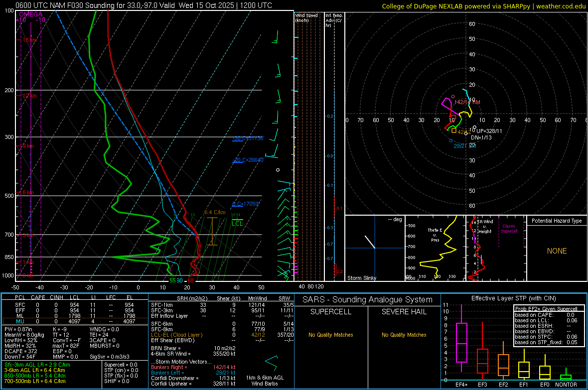Click No Quality Matches under SUPERCELL
The image size is (588, 390).
[331, 335]
